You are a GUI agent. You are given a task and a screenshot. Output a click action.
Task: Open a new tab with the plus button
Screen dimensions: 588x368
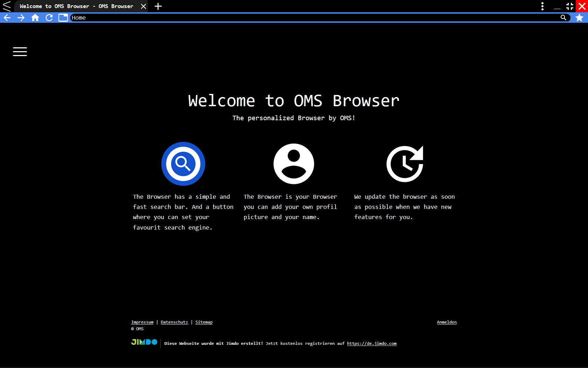click(158, 6)
